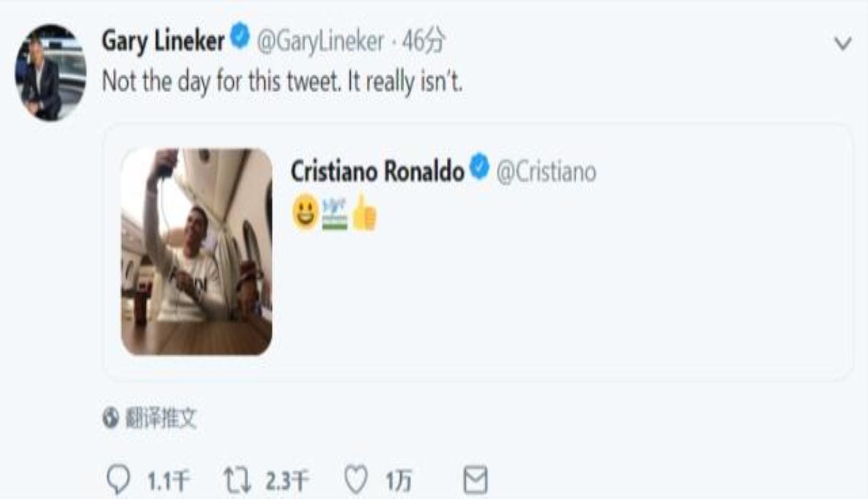868x499 pixels.
Task: Click the 翻译推文 translate tweet link
Action: [160, 418]
